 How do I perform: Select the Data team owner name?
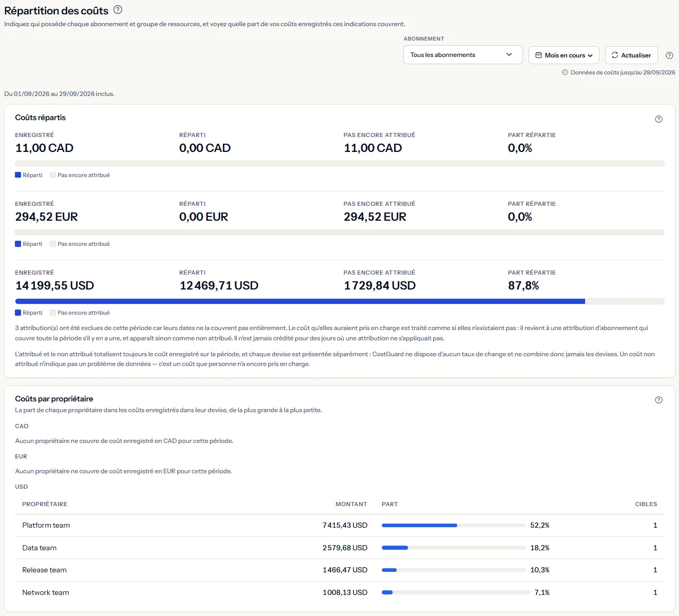click(40, 548)
